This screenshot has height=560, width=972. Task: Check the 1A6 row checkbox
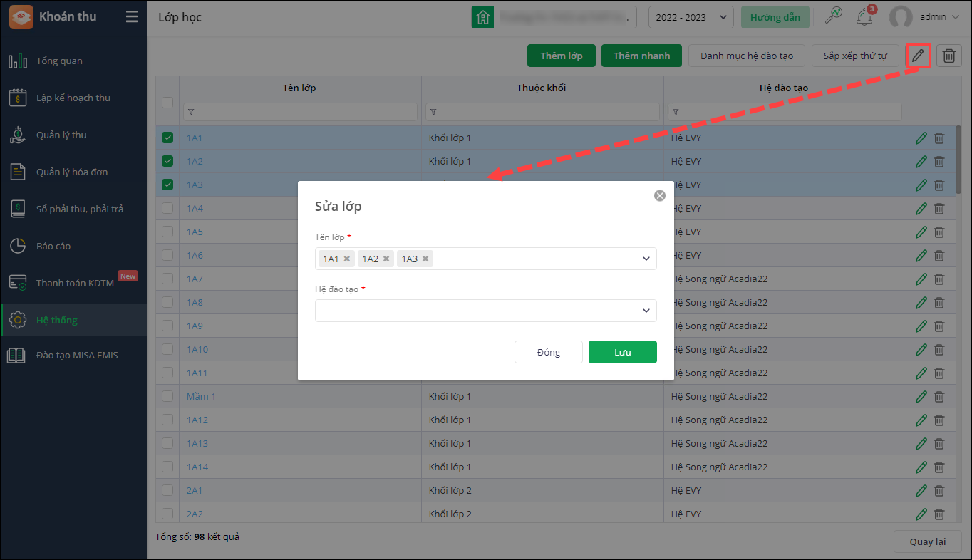click(x=167, y=256)
